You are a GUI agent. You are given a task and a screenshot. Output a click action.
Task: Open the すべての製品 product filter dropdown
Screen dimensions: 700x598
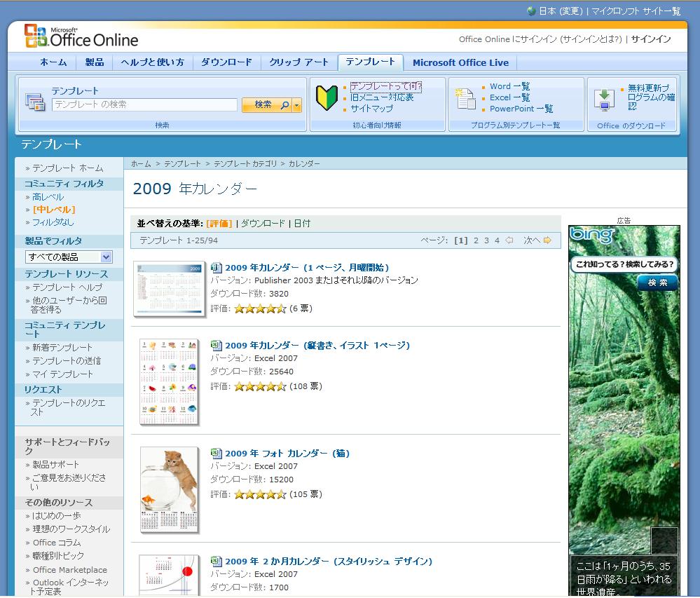(x=69, y=257)
